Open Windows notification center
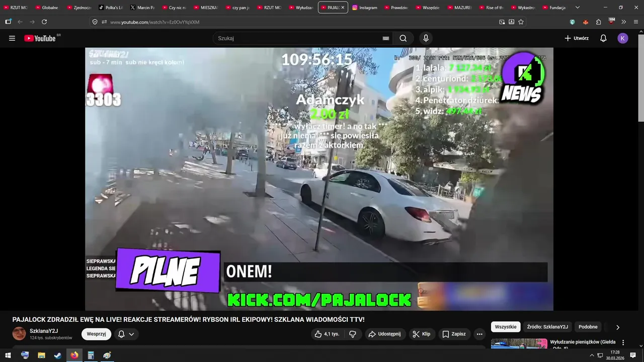This screenshot has width=644, height=362. tap(633, 355)
